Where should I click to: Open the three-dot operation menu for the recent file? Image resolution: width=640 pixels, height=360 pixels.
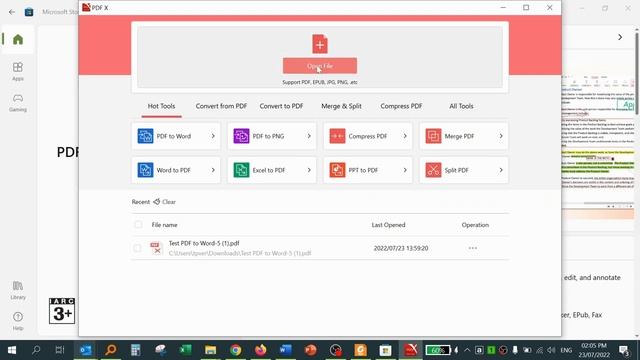tap(473, 248)
